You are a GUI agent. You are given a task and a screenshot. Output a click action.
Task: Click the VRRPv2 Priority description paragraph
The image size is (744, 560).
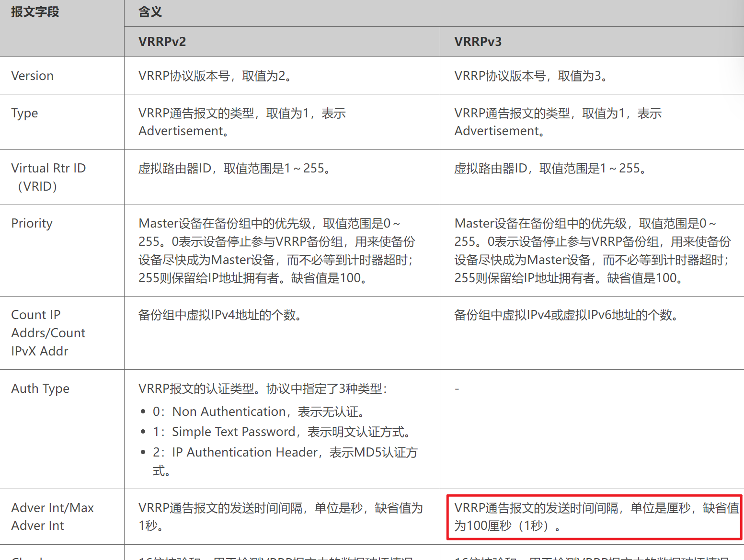pos(276,251)
